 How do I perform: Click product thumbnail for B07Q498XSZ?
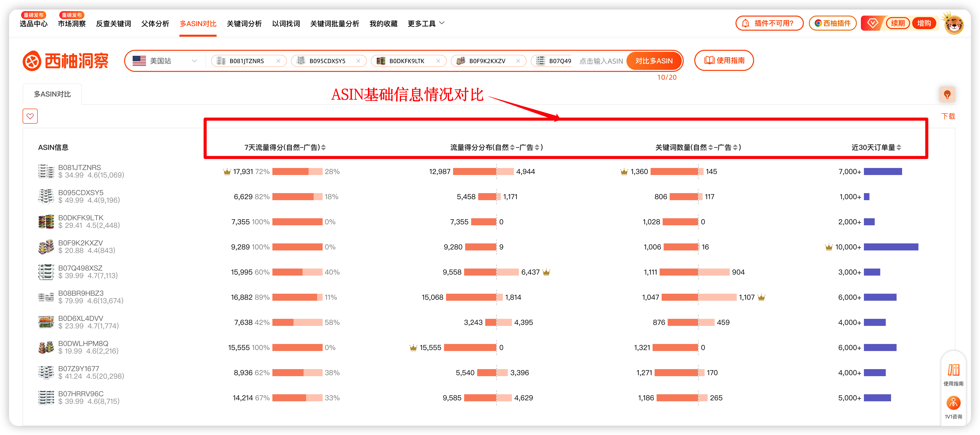[x=46, y=272]
